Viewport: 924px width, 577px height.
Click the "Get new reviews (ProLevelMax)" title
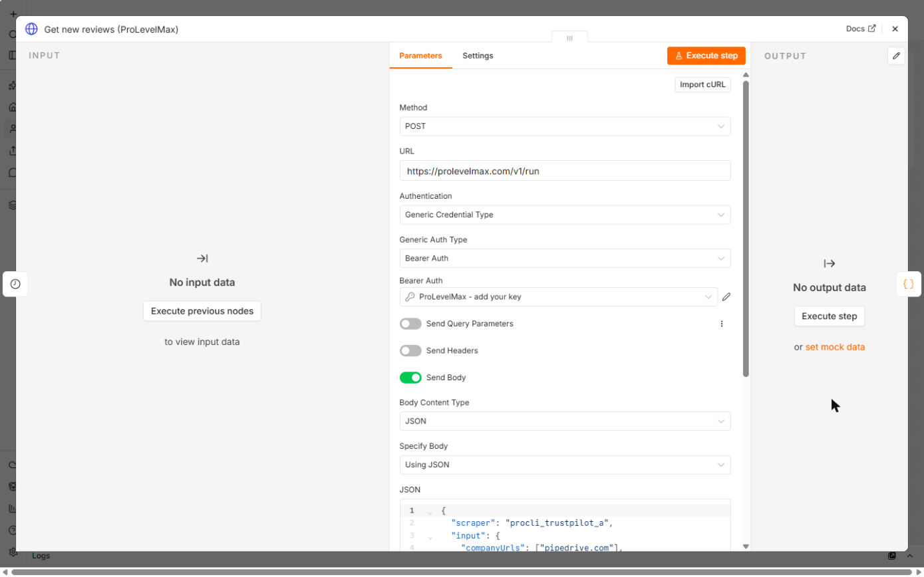[111, 29]
